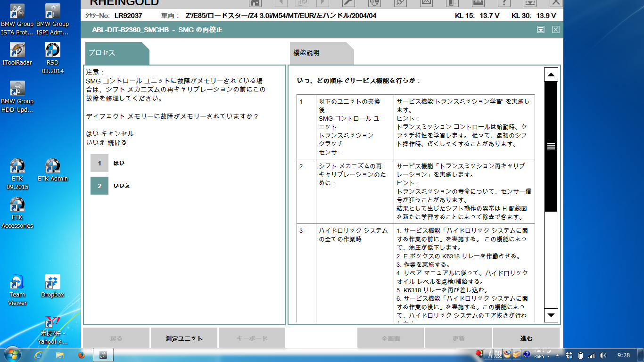The image size is (644, 362).
Task: Click the 全画面 button
Action: [x=391, y=338]
